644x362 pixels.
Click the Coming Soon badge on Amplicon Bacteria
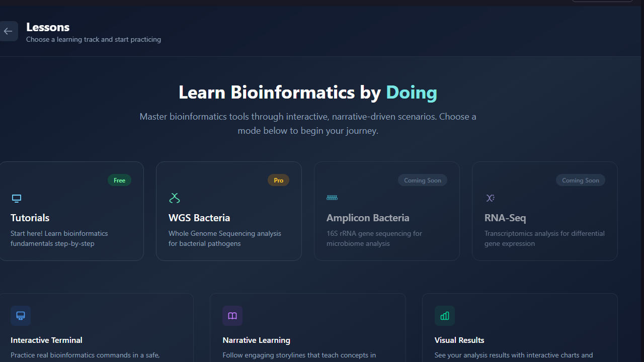click(x=423, y=180)
